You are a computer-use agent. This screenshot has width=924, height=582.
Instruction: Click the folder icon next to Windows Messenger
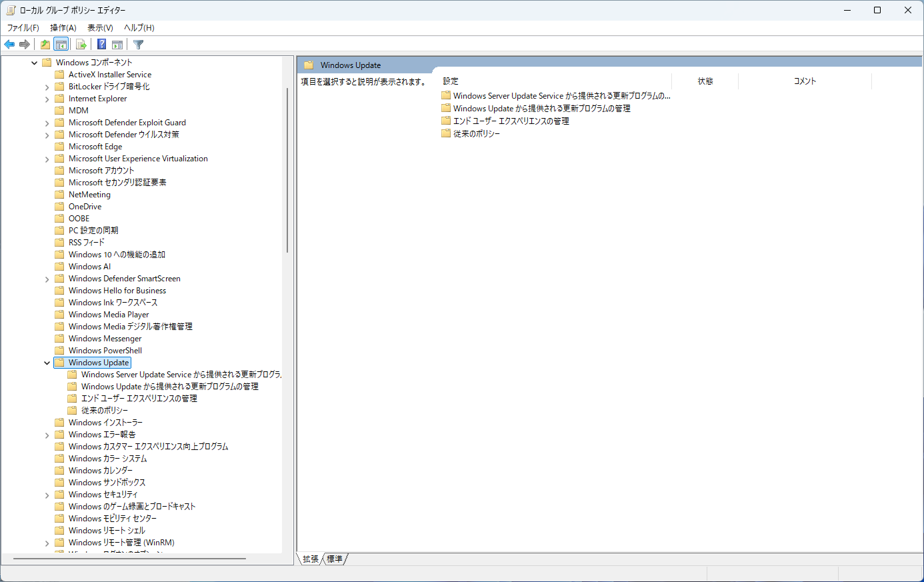pyautogui.click(x=59, y=339)
